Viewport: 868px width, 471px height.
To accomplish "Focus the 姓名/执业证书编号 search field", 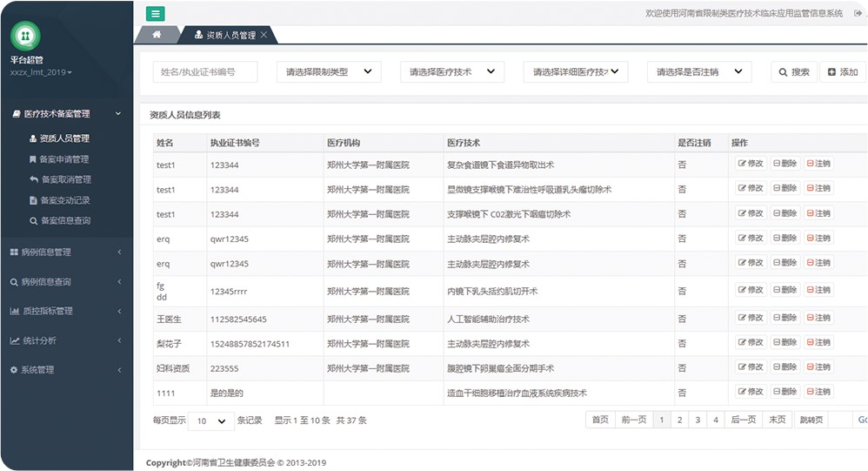I will tap(205, 72).
